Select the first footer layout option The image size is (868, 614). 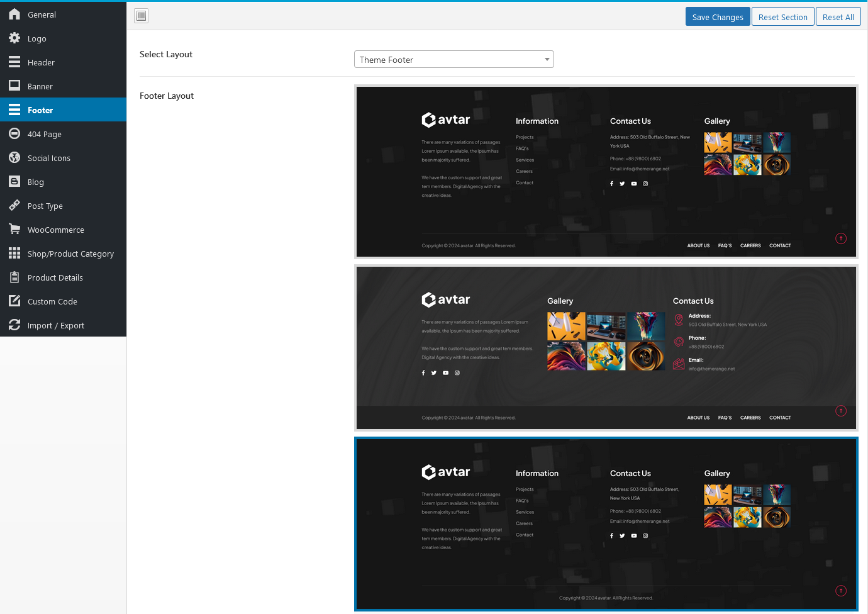click(x=606, y=172)
